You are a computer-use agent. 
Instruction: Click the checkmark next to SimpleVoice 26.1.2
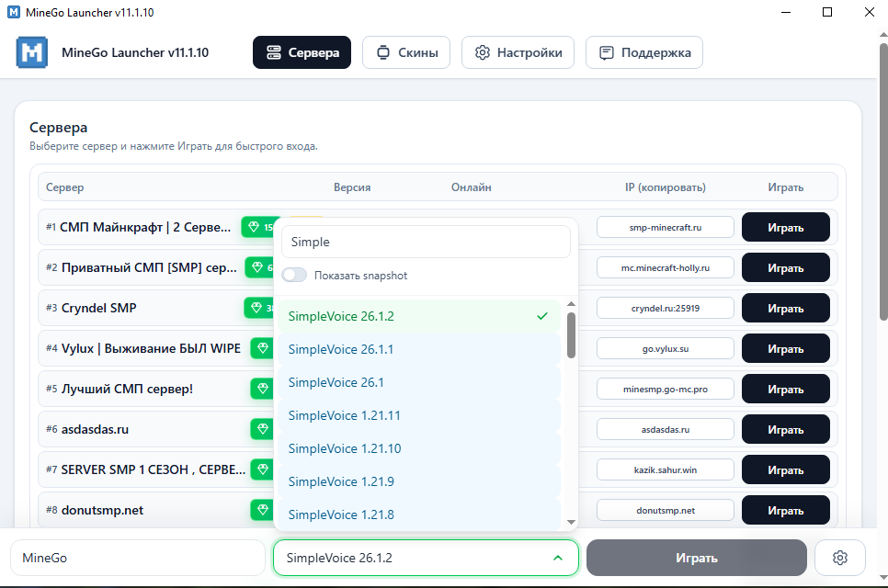click(542, 316)
